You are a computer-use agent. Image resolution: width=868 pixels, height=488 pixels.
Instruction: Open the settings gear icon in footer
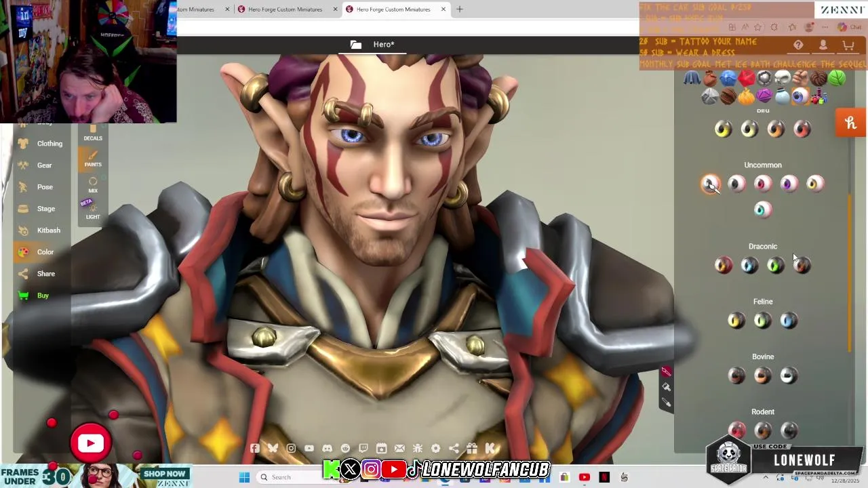point(436,448)
